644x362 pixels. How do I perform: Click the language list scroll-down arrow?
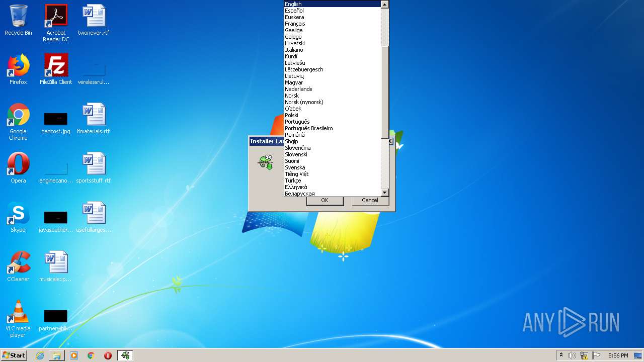[x=384, y=193]
